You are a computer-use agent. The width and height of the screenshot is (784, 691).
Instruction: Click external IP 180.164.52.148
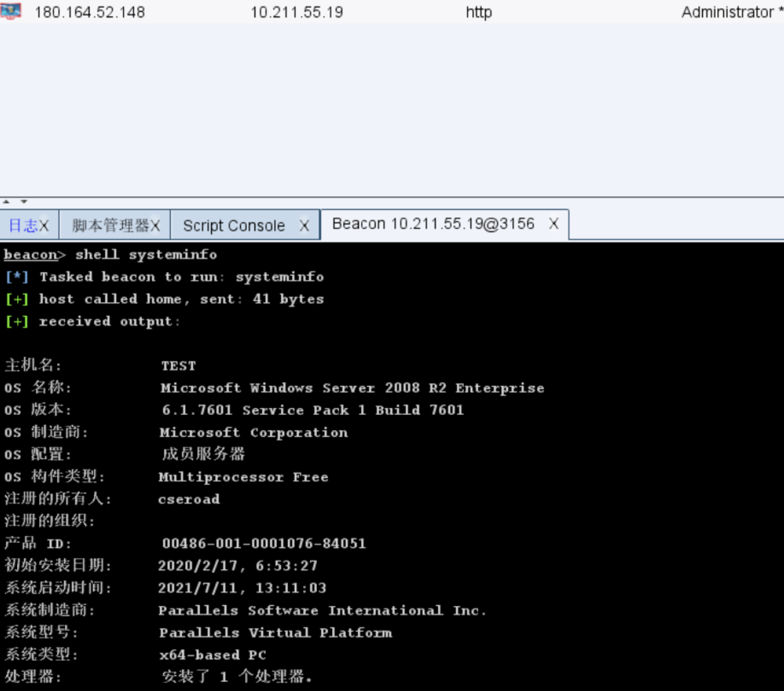point(89,12)
